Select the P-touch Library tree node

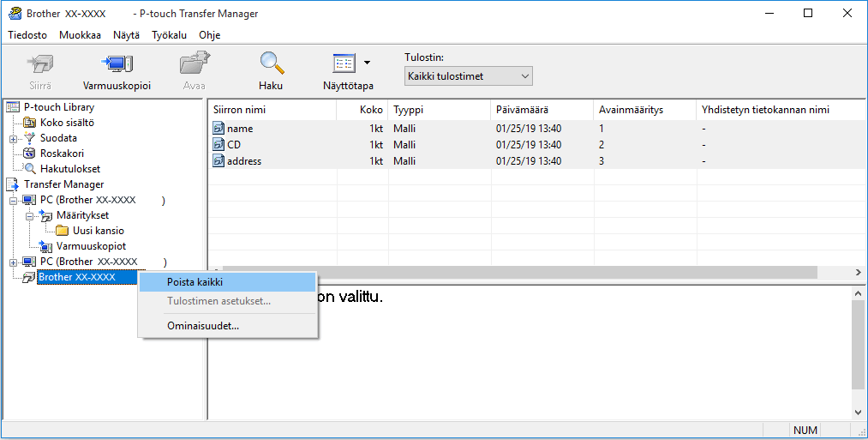58,107
